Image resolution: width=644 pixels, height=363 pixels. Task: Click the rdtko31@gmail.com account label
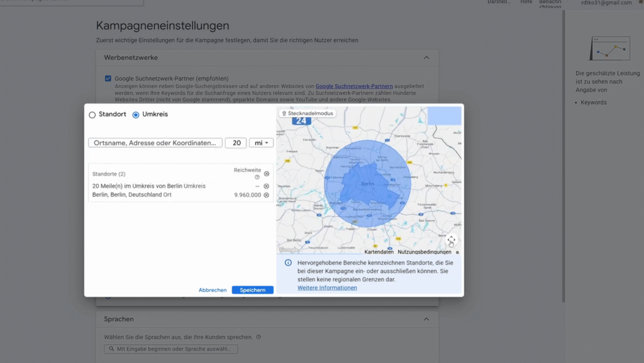coord(606,3)
